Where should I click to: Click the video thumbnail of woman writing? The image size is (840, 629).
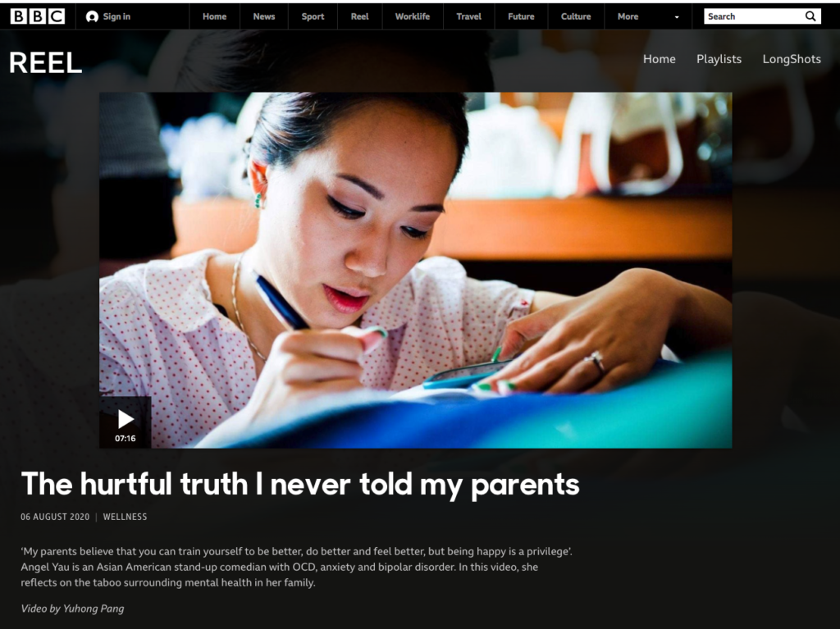416,270
